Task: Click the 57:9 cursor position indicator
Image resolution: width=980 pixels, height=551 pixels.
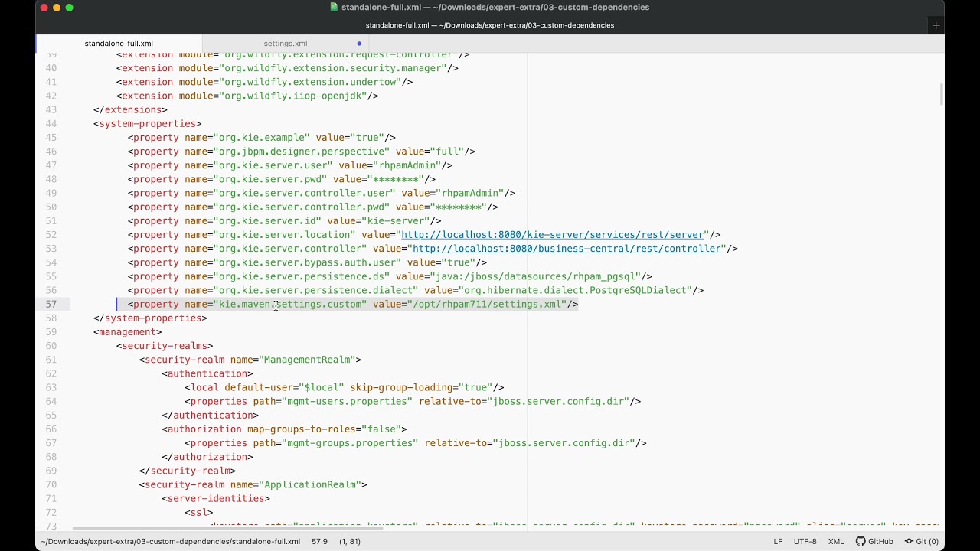Action: (x=319, y=541)
